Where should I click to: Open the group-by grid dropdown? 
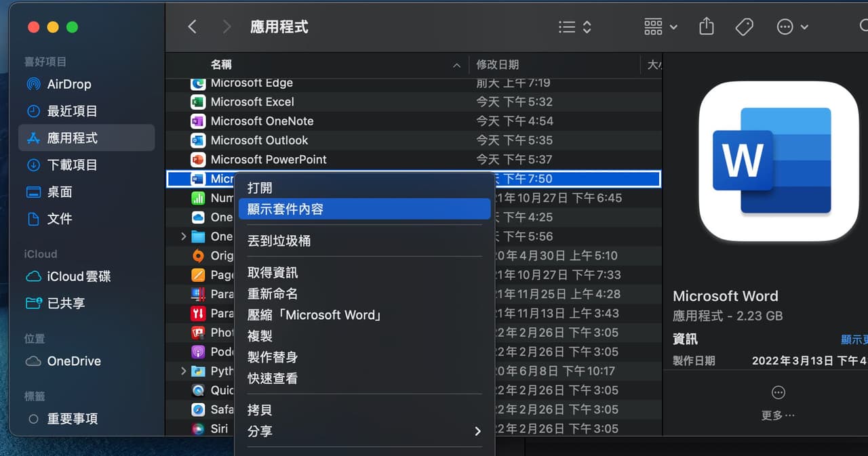660,27
